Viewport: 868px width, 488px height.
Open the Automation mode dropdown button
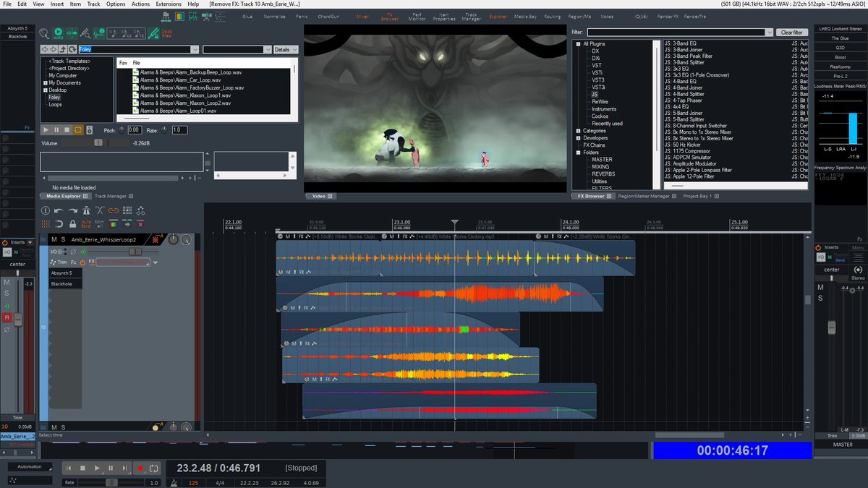point(30,467)
